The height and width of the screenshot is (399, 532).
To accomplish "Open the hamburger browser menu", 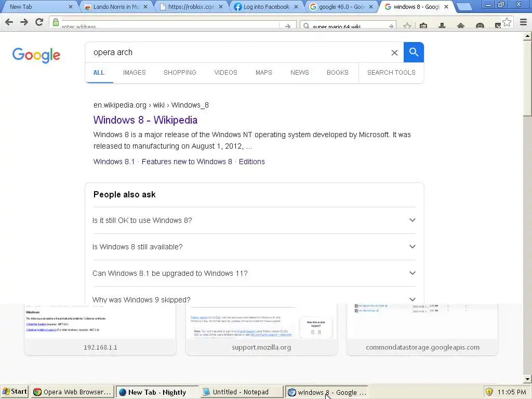I will pyautogui.click(x=523, y=22).
